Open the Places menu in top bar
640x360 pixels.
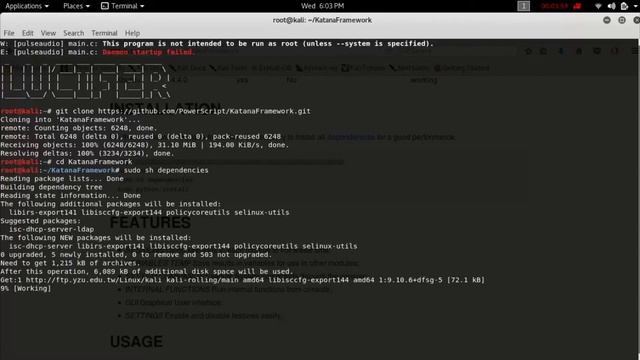pyautogui.click(x=76, y=6)
